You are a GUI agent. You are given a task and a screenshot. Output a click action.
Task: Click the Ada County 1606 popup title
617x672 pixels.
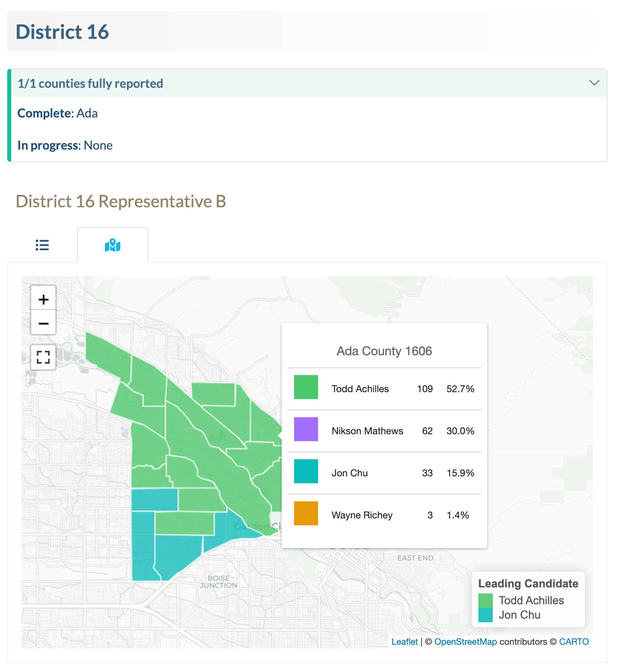(x=384, y=351)
